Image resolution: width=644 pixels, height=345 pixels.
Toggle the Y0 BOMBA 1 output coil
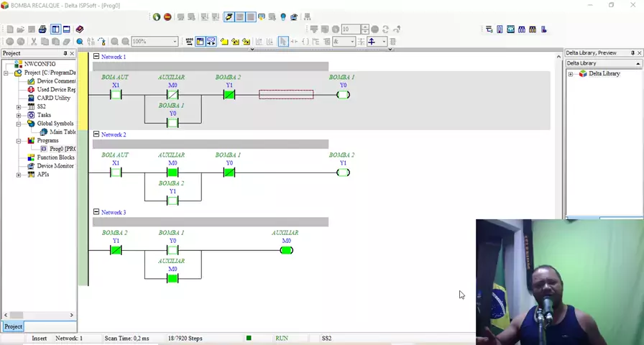[343, 95]
